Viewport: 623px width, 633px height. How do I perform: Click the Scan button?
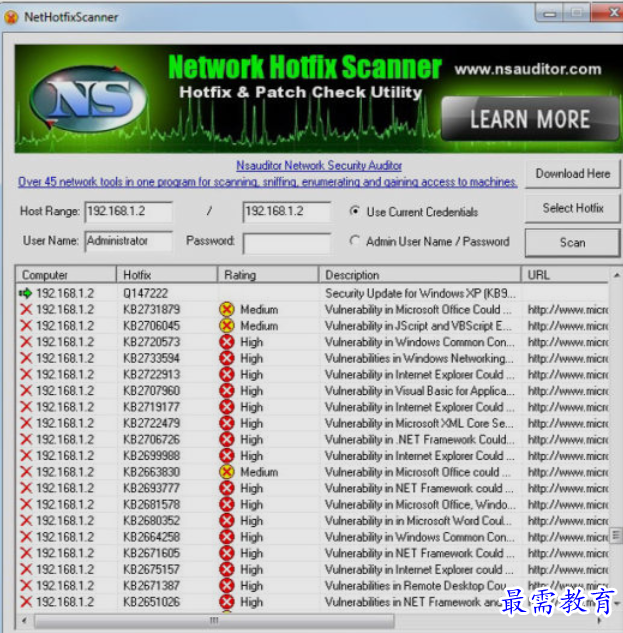click(573, 243)
